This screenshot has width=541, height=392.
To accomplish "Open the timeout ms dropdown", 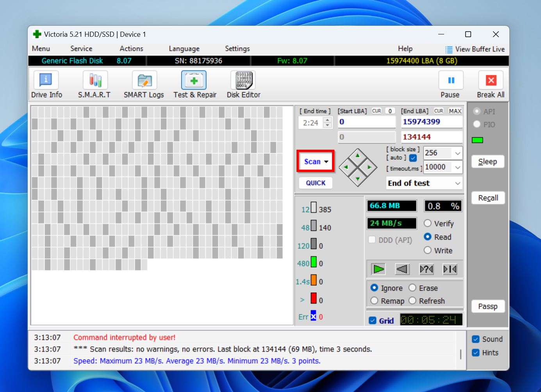I will tap(457, 167).
